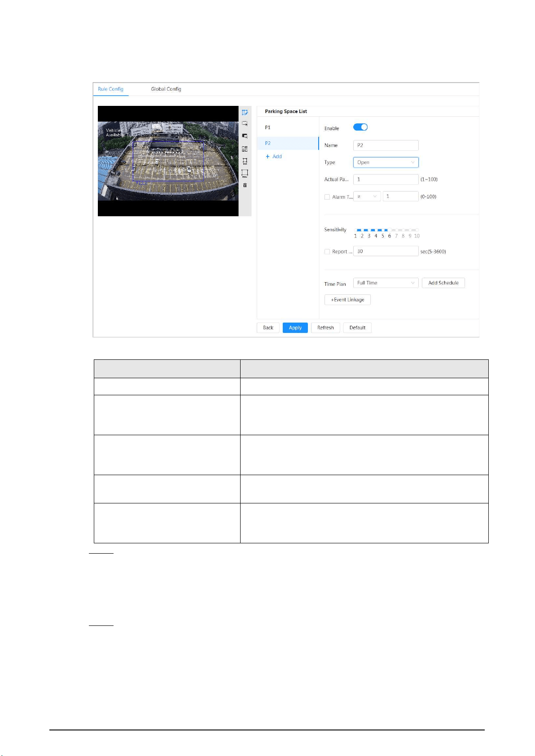535x756 pixels.
Task: Open the Type dropdown showing Open
Action: point(386,162)
